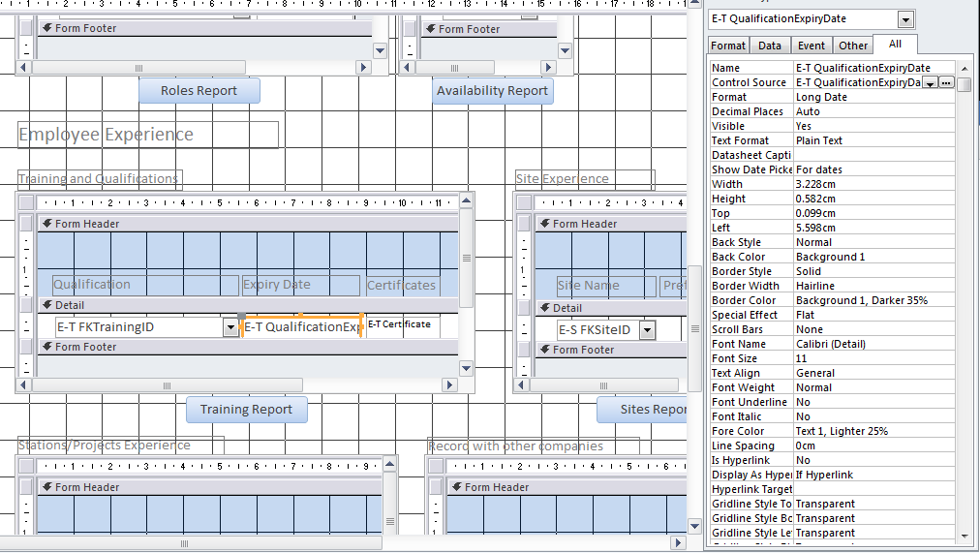Click Training subform horizontal scroll right arrow

coord(449,384)
